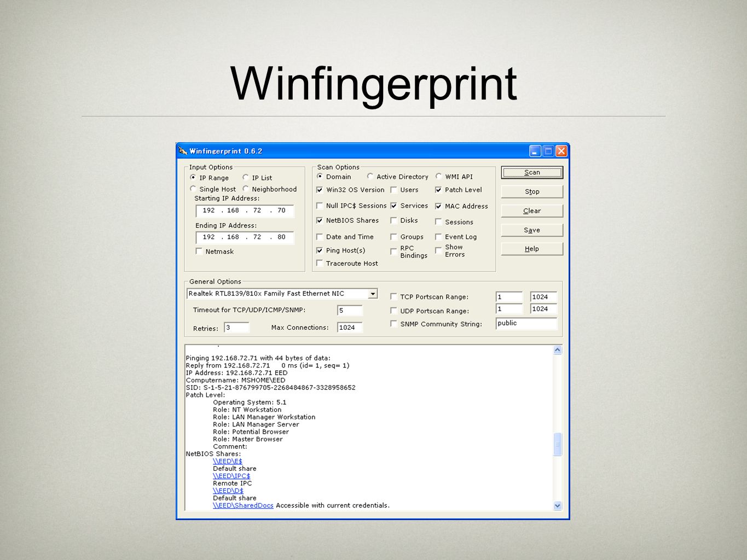Check the Date and Time option
The height and width of the screenshot is (560, 747).
click(320, 237)
